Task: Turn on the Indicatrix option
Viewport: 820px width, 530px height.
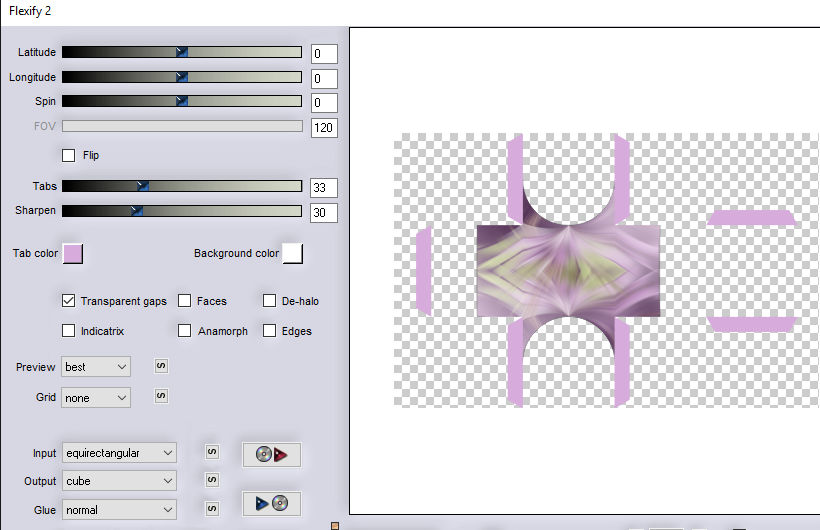Action: (x=69, y=331)
